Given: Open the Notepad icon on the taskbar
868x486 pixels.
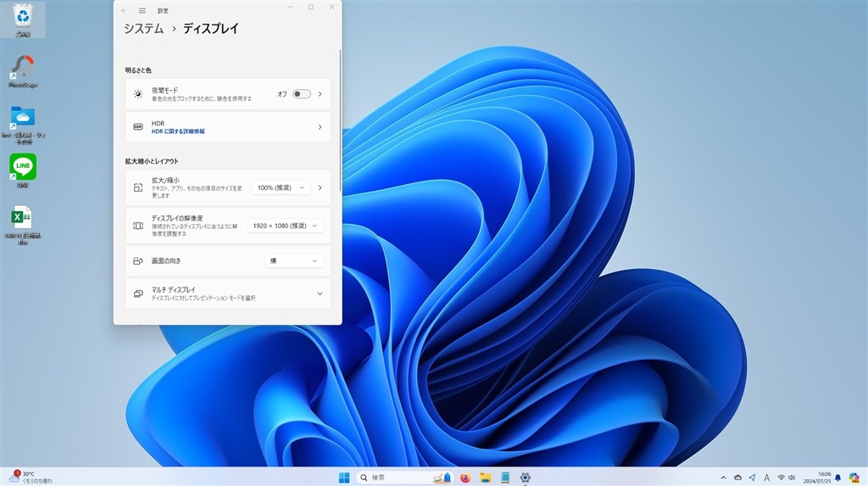Looking at the screenshot, I should click(505, 478).
